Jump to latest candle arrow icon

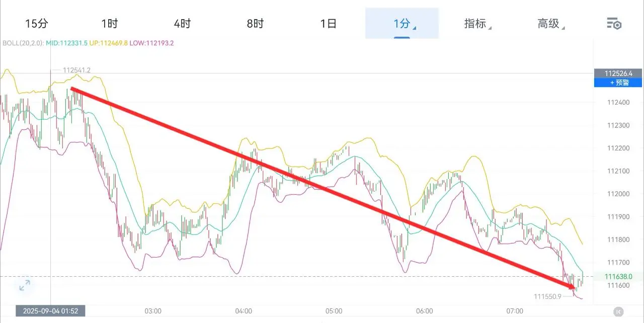pyautogui.click(x=618, y=311)
